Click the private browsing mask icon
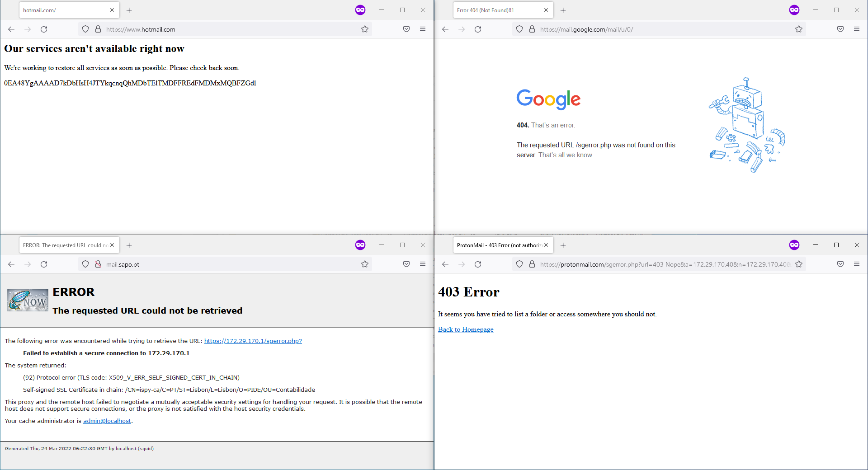This screenshot has width=868, height=470. pos(360,9)
